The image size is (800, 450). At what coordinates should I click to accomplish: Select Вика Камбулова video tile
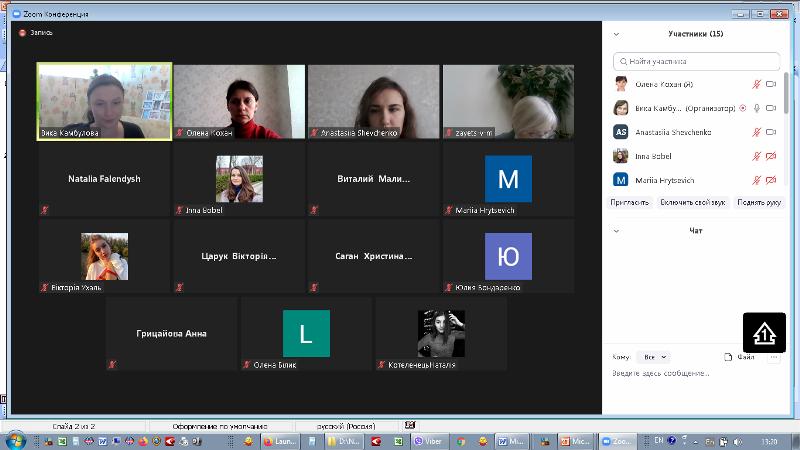tap(105, 102)
